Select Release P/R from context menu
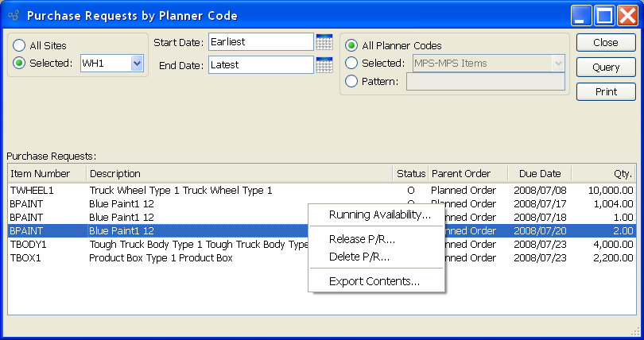 pos(362,240)
